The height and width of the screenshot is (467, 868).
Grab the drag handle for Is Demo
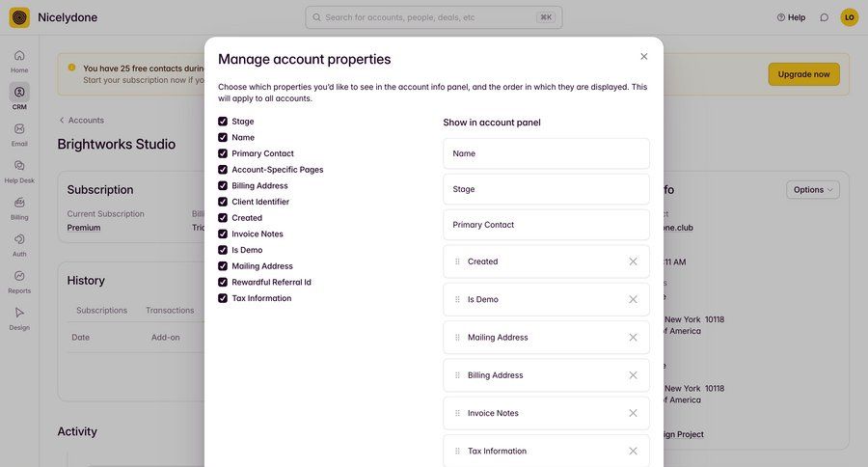pyautogui.click(x=457, y=299)
